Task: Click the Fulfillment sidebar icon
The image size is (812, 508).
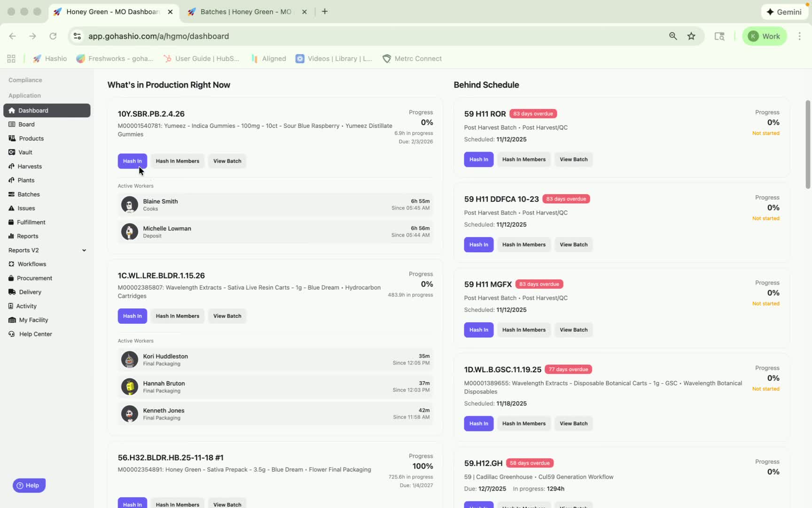Action: [x=11, y=222]
